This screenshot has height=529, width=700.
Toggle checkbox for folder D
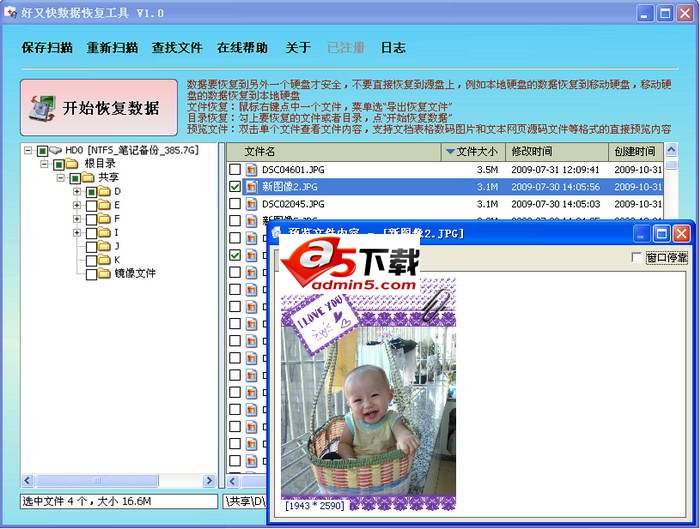click(x=91, y=192)
